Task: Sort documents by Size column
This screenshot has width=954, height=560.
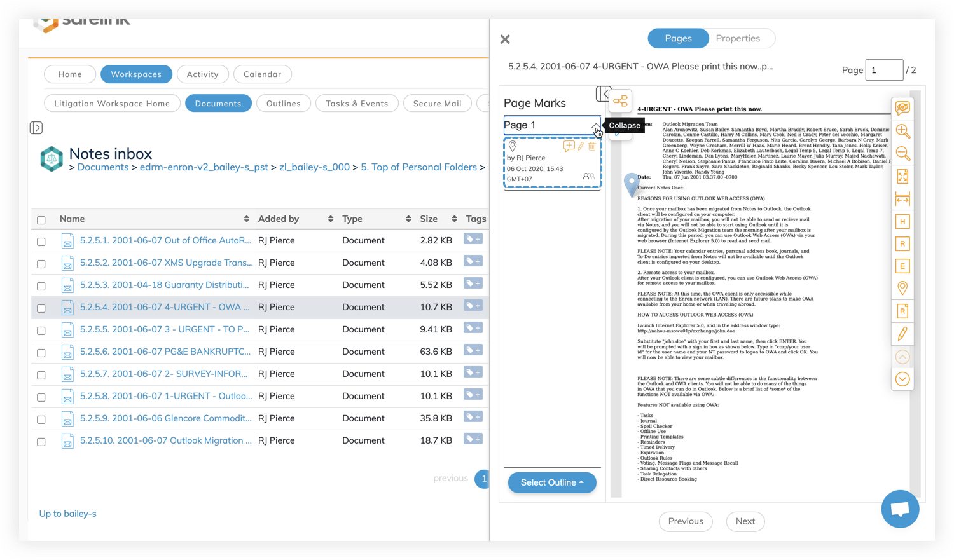Action: click(x=454, y=219)
